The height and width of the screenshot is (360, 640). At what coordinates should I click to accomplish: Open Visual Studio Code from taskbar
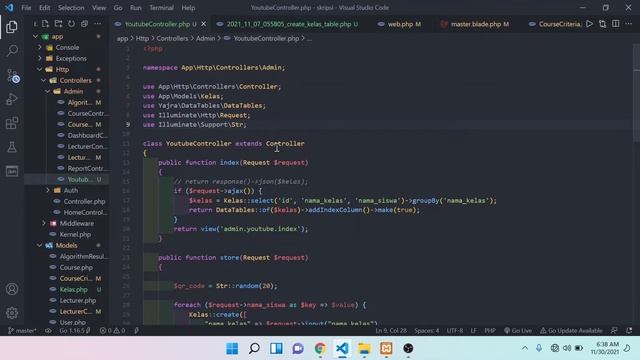tap(342, 348)
